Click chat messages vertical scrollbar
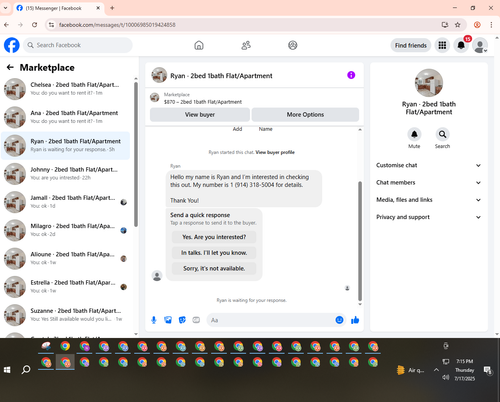 tap(360, 241)
